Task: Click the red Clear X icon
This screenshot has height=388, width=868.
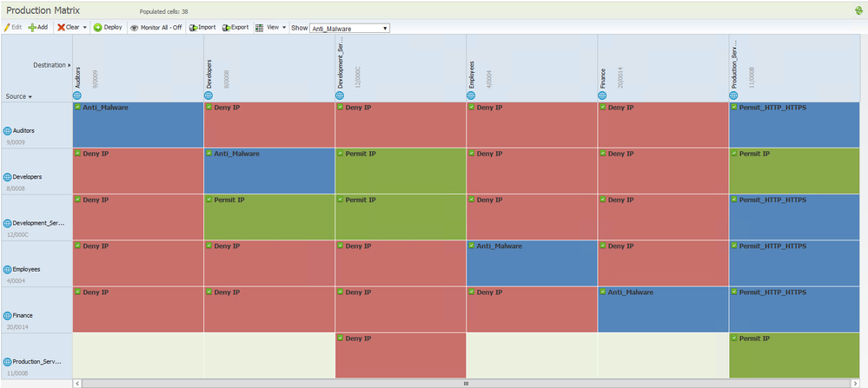Action: click(62, 27)
